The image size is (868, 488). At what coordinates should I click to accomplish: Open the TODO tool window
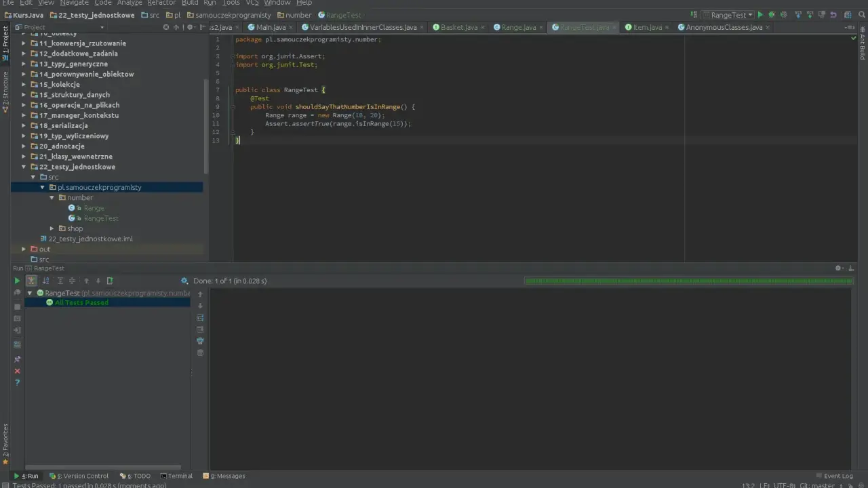tap(136, 476)
